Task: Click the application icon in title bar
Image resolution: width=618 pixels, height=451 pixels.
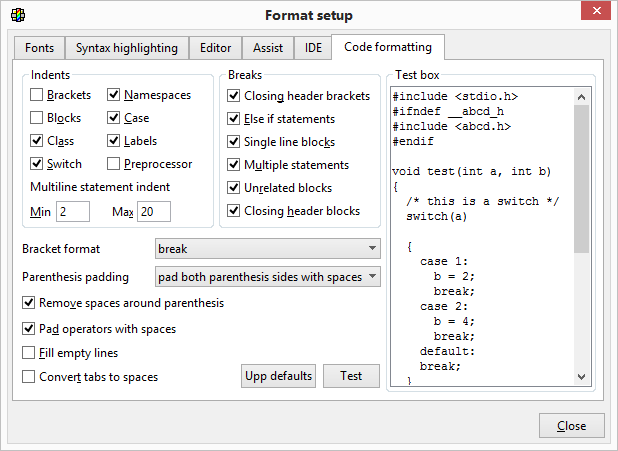Action: [17, 15]
